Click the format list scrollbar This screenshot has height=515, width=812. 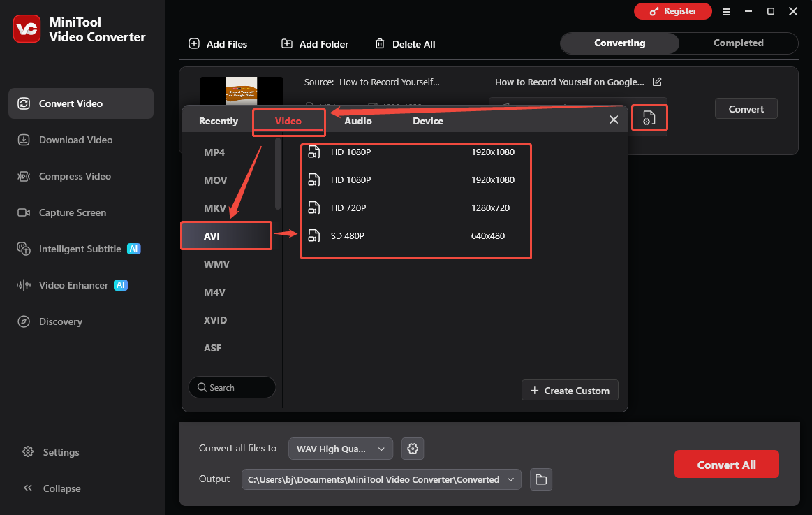tap(278, 173)
